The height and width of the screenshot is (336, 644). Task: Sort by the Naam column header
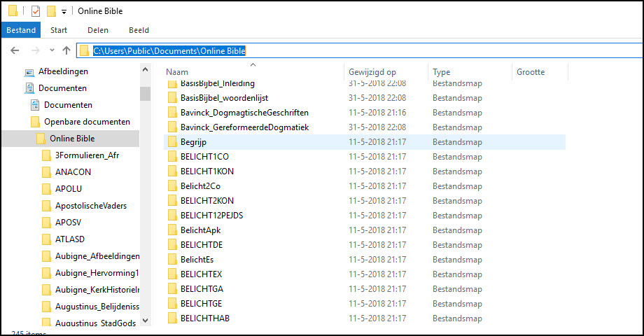[177, 72]
